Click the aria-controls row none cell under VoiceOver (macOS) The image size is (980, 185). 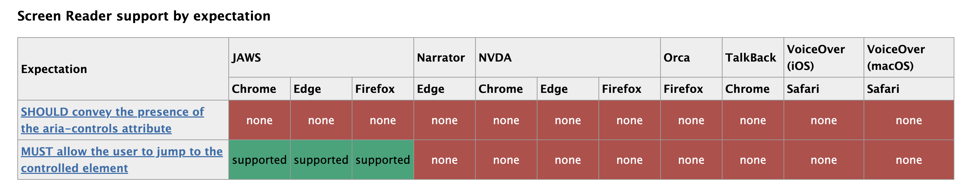(x=909, y=121)
